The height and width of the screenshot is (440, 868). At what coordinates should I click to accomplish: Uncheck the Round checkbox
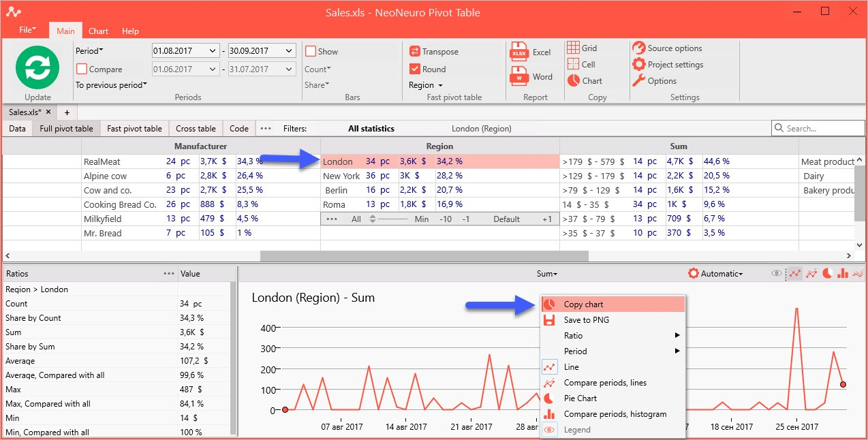click(x=414, y=69)
